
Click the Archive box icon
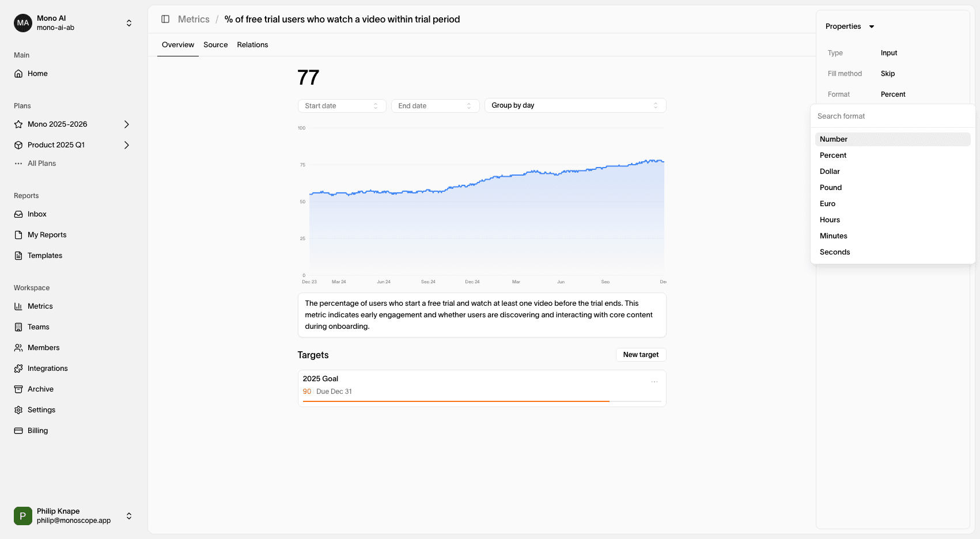[18, 389]
